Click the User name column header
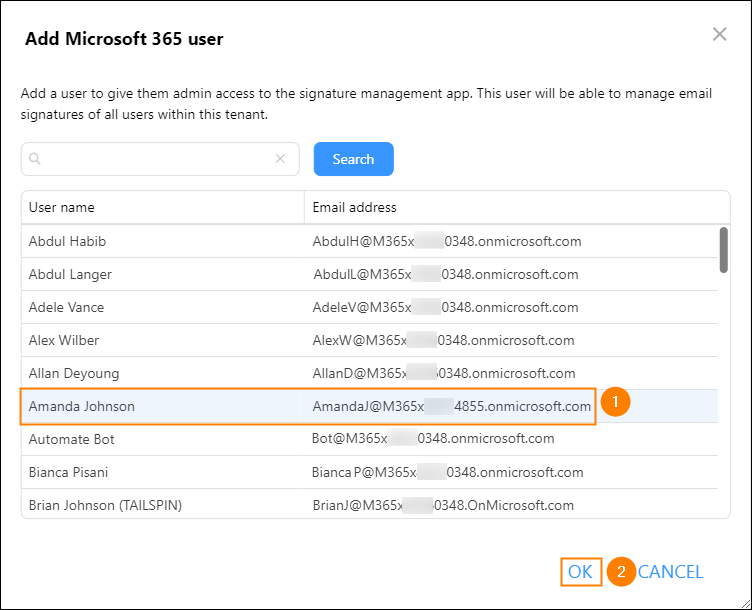 coord(163,207)
